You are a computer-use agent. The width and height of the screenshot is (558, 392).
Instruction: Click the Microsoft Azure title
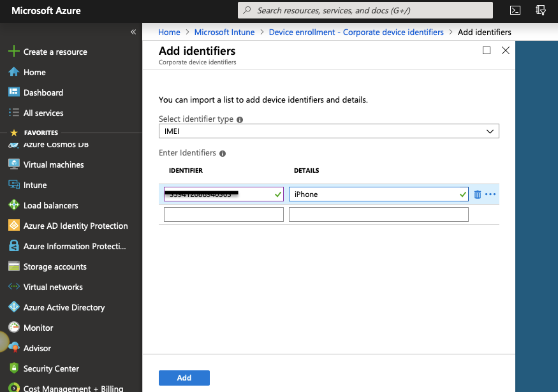[46, 11]
